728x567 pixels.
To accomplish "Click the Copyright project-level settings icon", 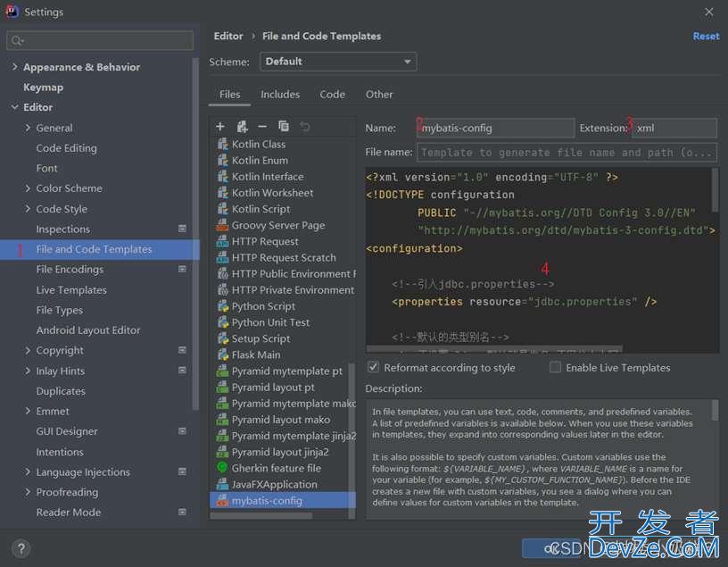I will click(182, 350).
